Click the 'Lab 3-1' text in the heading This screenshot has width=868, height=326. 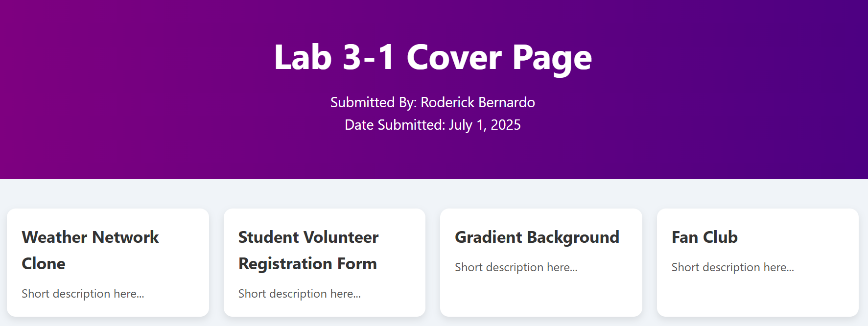click(333, 57)
